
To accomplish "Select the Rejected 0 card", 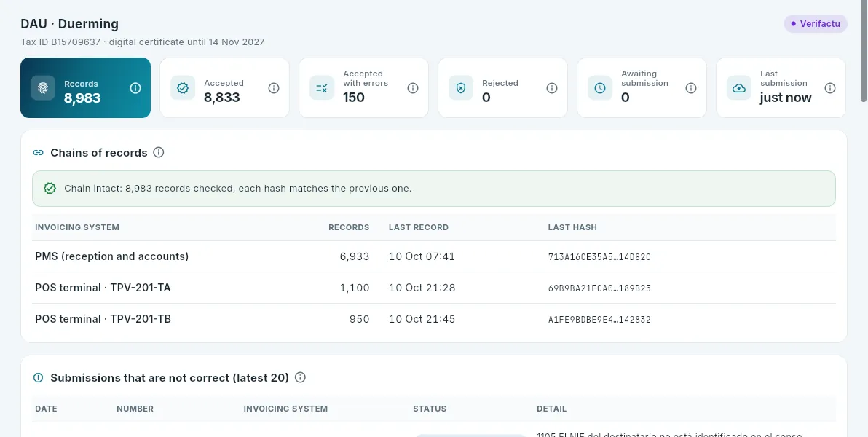I will click(x=502, y=88).
